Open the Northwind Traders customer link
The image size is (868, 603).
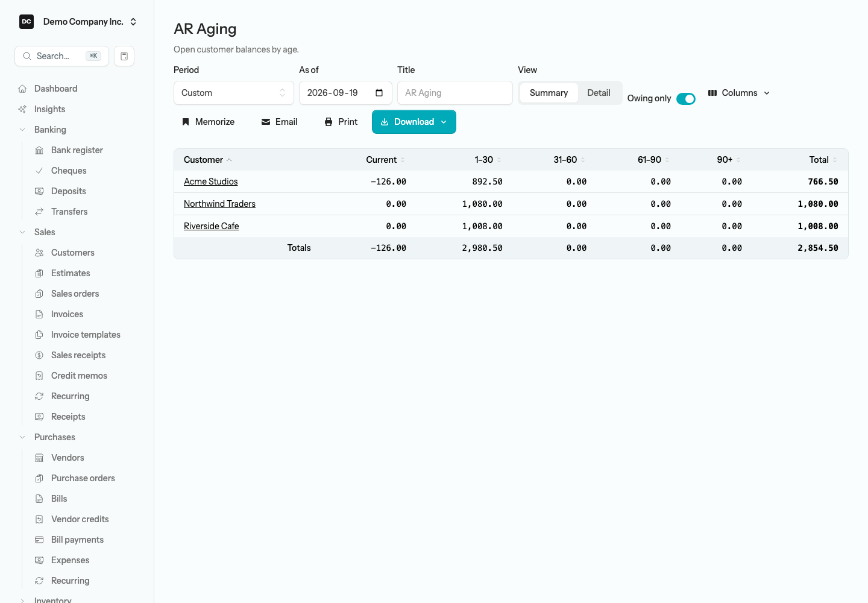pyautogui.click(x=219, y=204)
